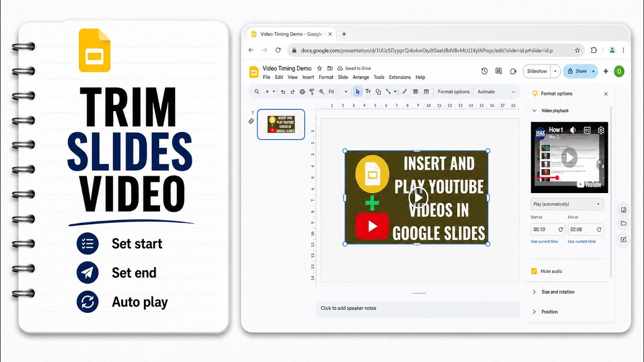The height and width of the screenshot is (362, 644).
Task: Click Use current time under Start at
Action: [x=544, y=242]
